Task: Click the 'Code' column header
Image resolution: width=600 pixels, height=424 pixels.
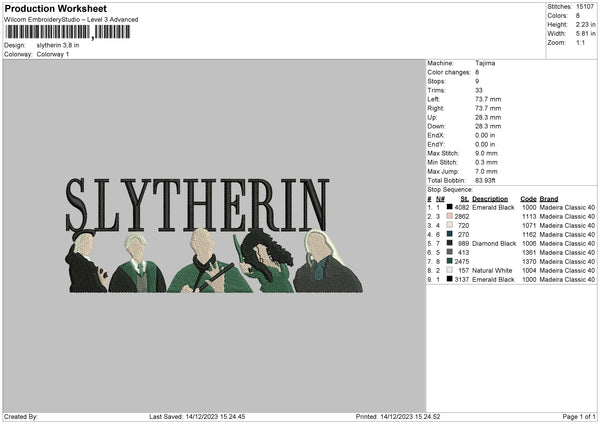Action: (x=528, y=199)
